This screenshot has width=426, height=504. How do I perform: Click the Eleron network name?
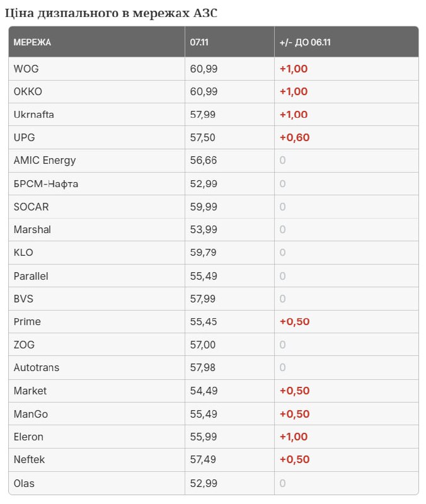pos(28,437)
